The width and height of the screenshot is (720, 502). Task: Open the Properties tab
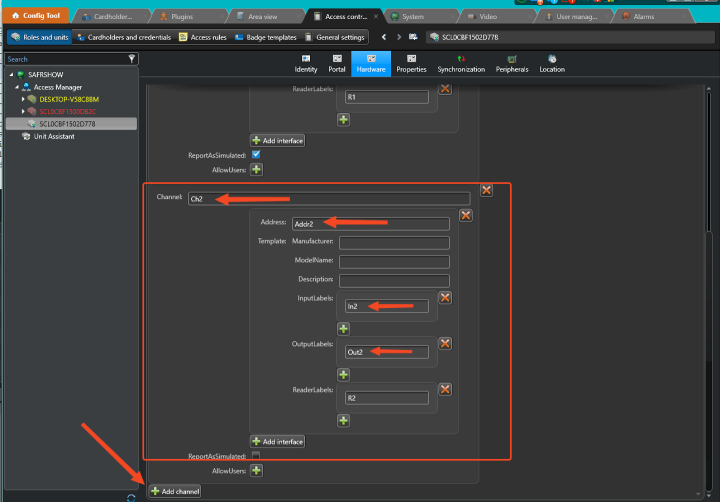click(411, 64)
